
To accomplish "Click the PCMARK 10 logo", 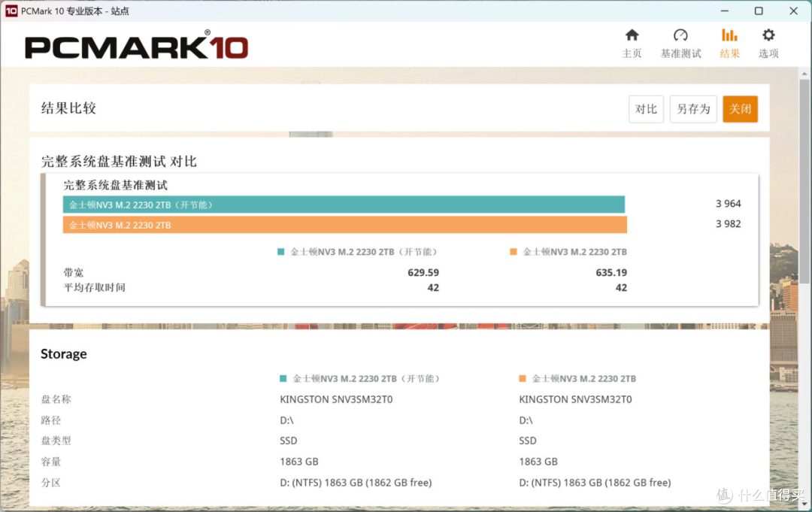I will [137, 46].
